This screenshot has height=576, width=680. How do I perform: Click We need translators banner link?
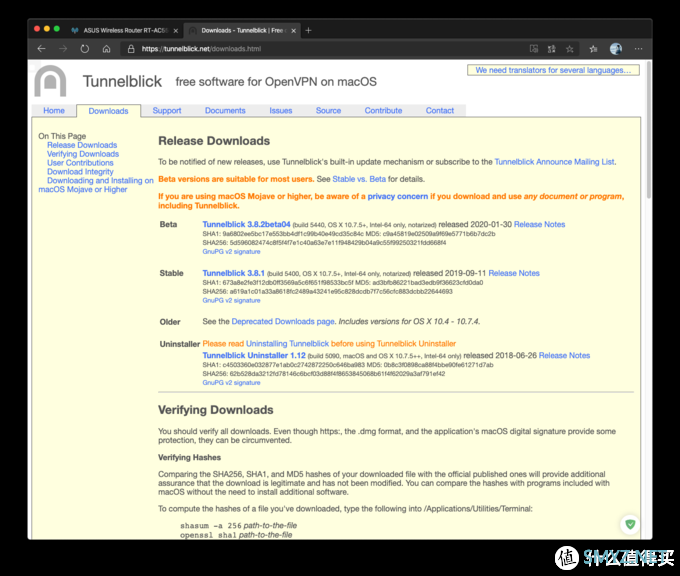(553, 70)
